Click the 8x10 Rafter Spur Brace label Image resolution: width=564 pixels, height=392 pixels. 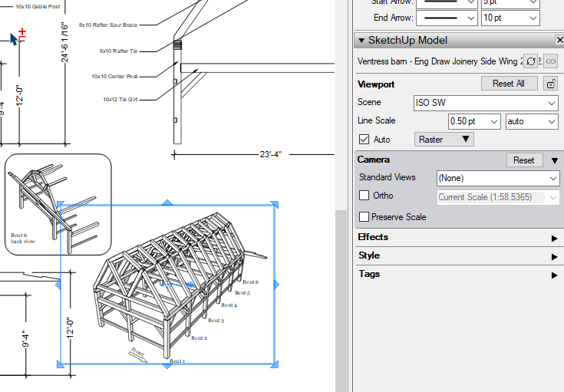coord(108,25)
